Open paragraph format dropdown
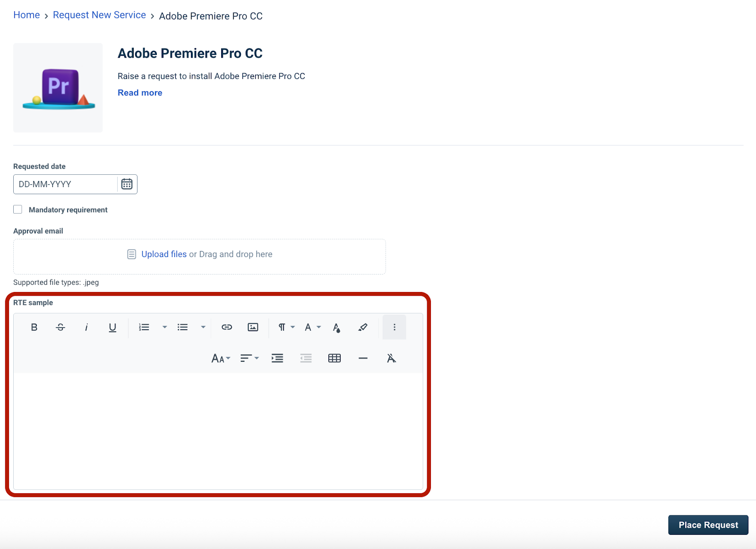 click(286, 327)
